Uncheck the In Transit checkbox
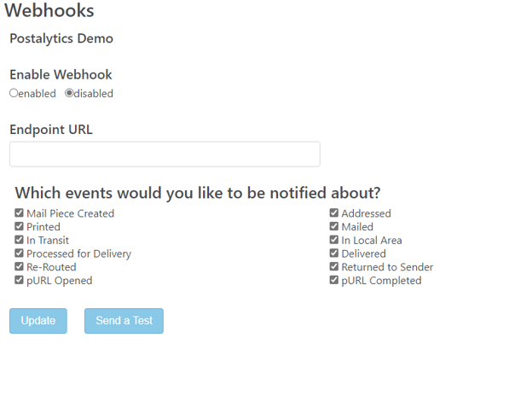The height and width of the screenshot is (396, 532). [x=19, y=240]
